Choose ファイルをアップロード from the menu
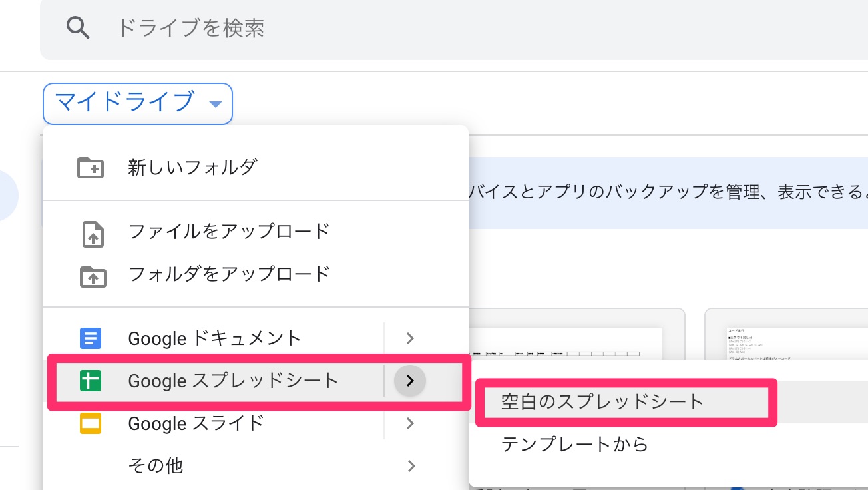Viewport: 868px width, 490px height. (229, 232)
